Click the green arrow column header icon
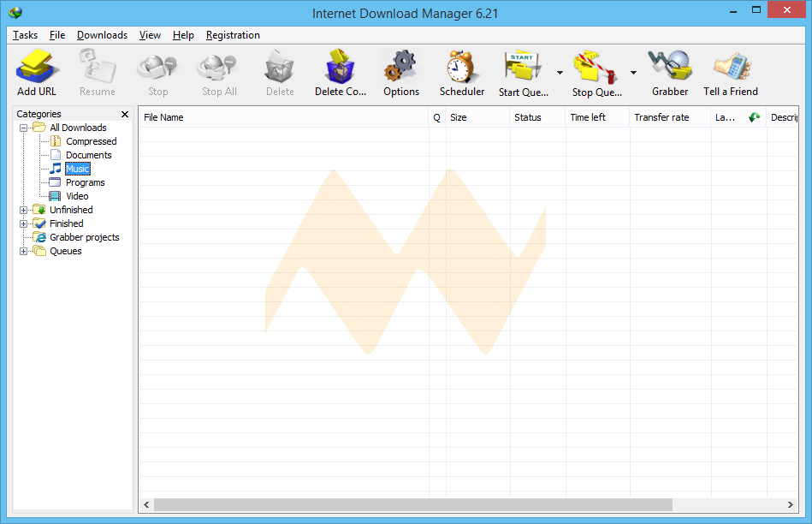Viewport: 812px width, 524px height. [754, 117]
